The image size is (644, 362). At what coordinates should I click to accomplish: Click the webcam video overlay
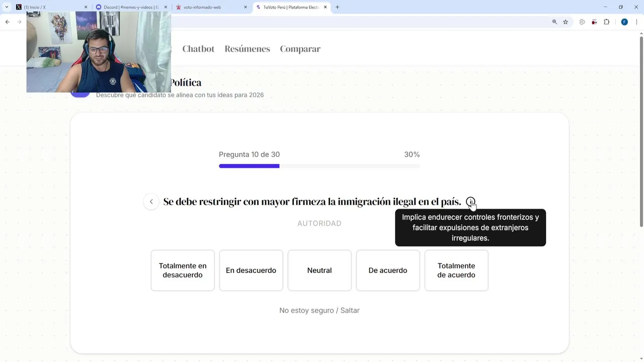99,52
